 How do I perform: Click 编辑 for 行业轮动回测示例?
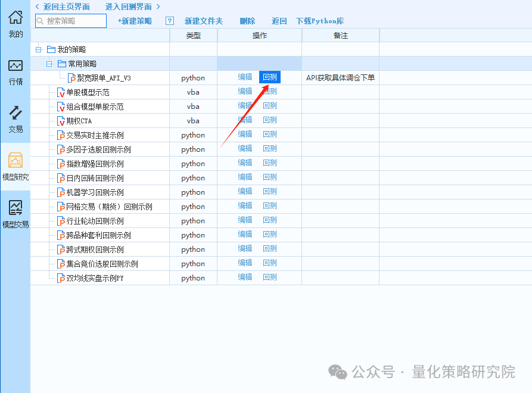tap(245, 220)
